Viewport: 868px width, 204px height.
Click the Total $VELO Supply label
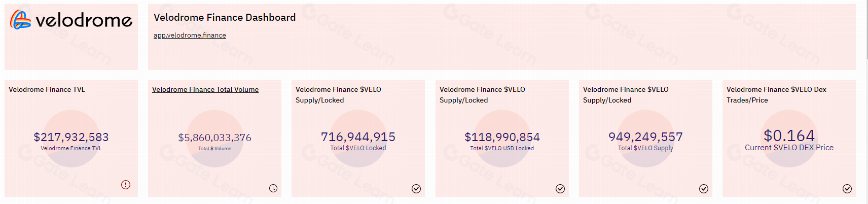(645, 148)
